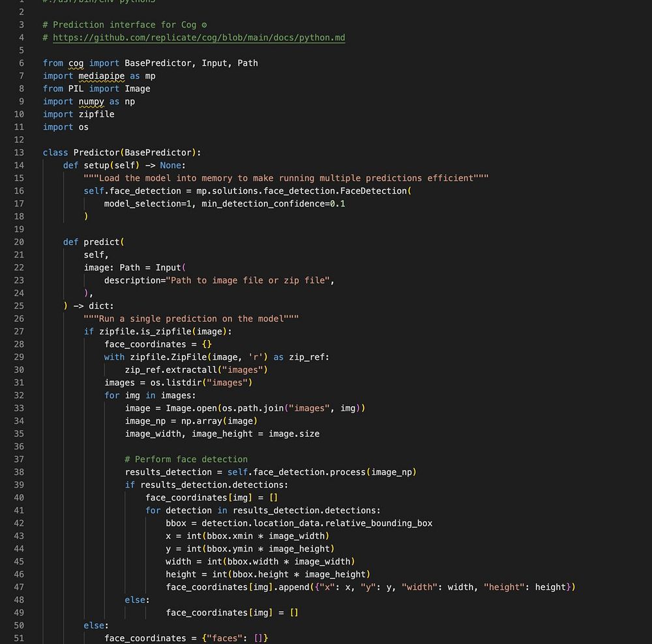Click 'width = int(bbox.width * image_width)'
The height and width of the screenshot is (644, 652).
(260, 562)
